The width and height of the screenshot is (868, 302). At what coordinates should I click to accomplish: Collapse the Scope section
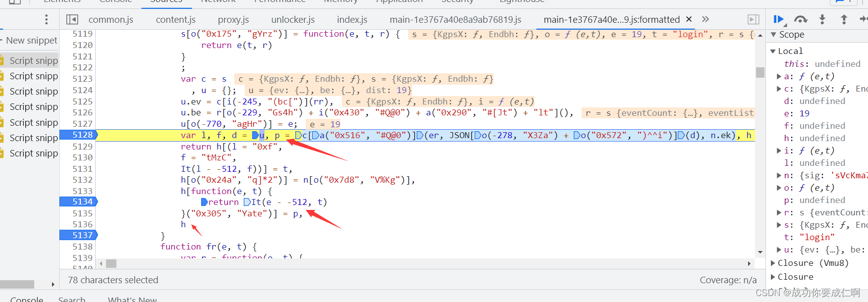(x=774, y=35)
